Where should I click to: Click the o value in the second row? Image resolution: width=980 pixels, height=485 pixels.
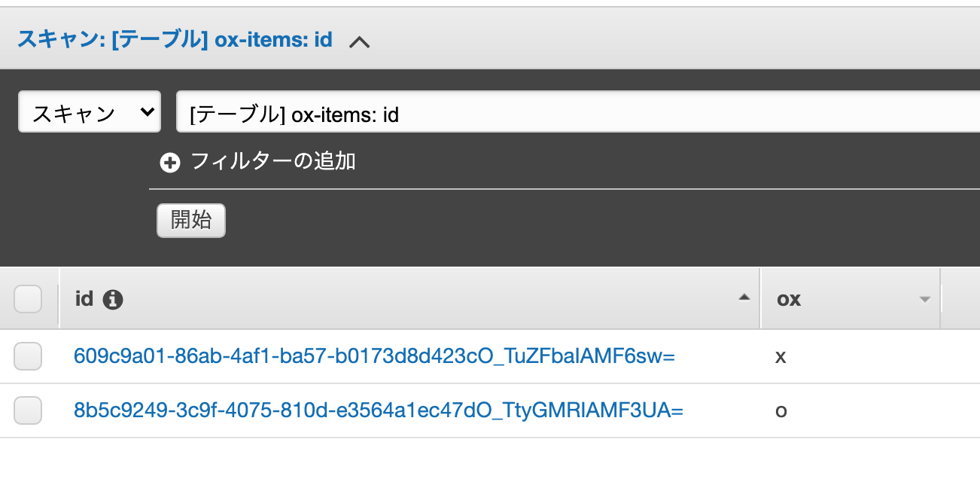point(781,412)
